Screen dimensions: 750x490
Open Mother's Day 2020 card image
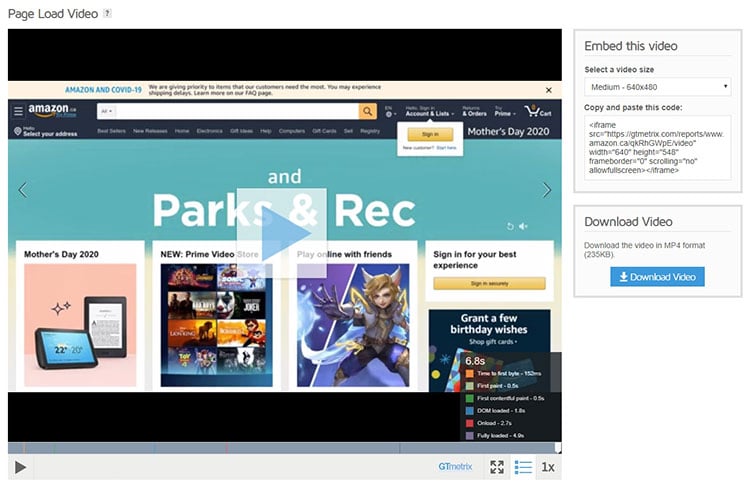80,325
